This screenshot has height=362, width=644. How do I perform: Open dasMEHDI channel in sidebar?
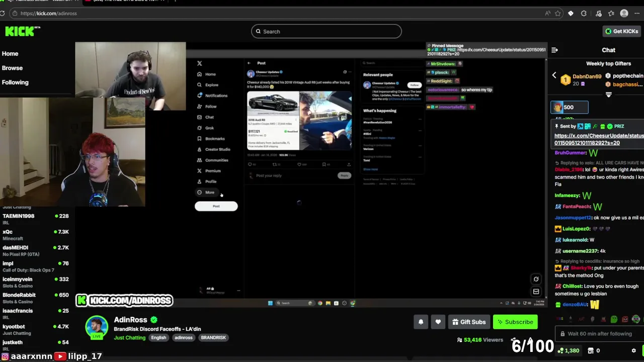(x=35, y=250)
